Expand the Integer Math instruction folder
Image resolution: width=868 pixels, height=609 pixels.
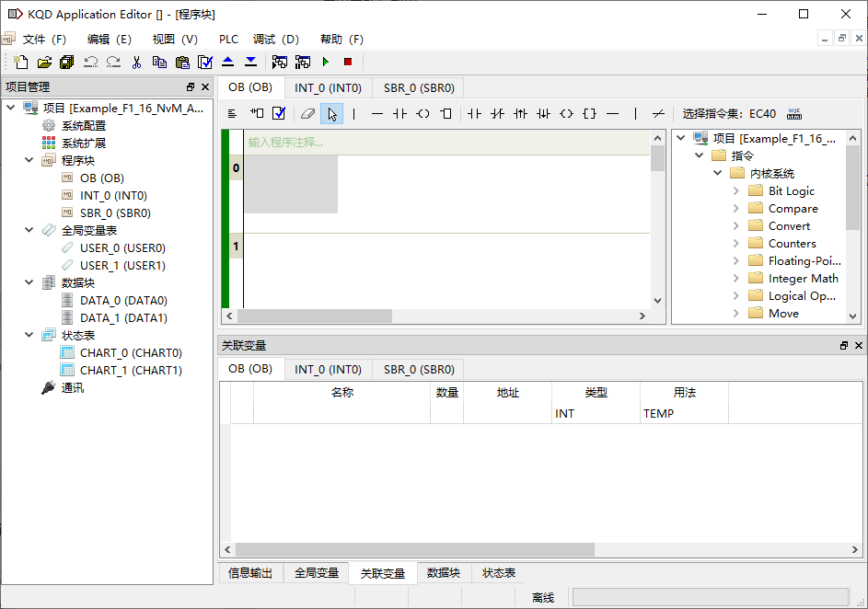pyautogui.click(x=735, y=278)
